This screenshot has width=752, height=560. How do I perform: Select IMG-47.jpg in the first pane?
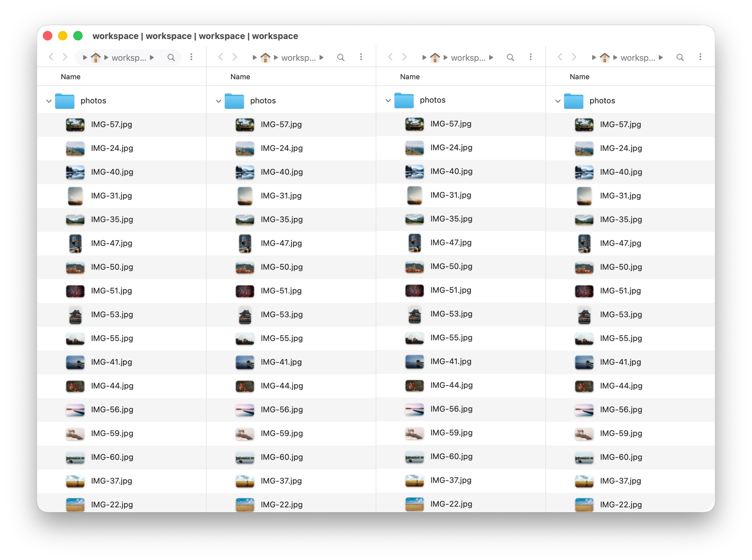(x=111, y=243)
